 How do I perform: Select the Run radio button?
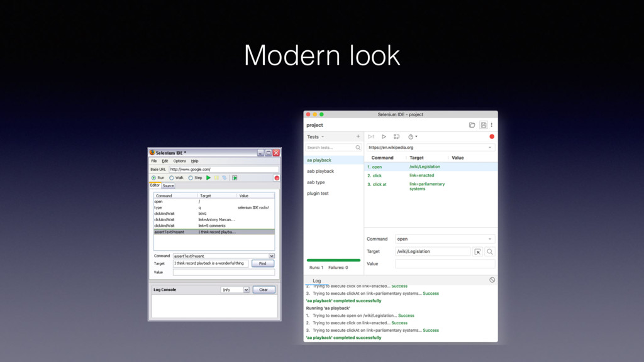[153, 178]
